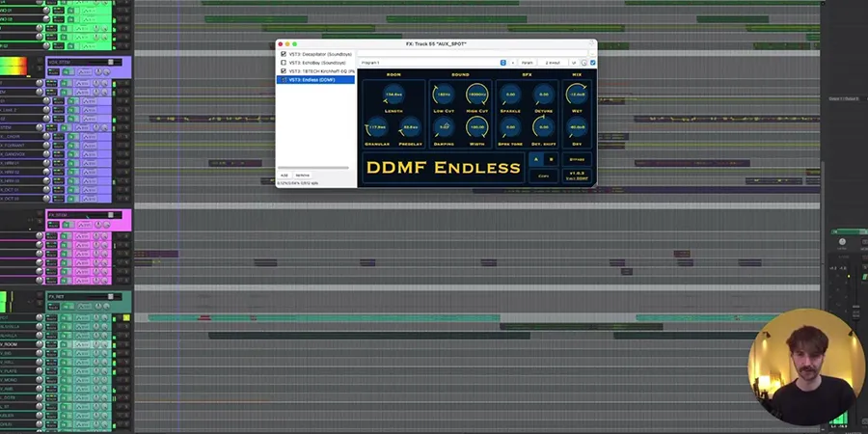Click the Det. Shift knob
Image resolution: width=868 pixels, height=434 pixels.
point(544,127)
